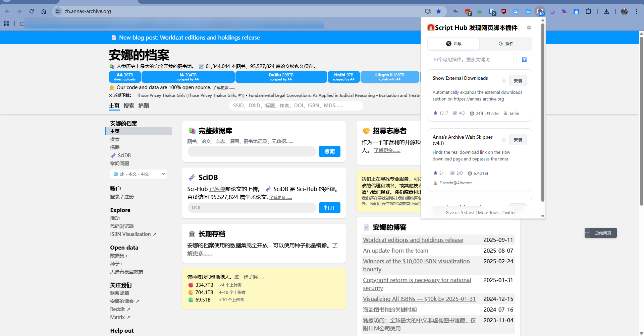Install the Show External Downloads script

[518, 81]
